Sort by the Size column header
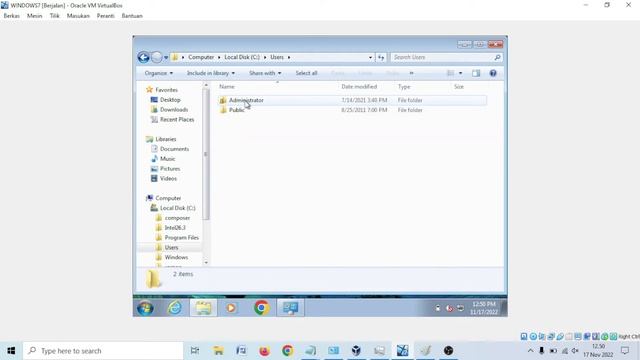640x360 pixels. click(x=459, y=87)
